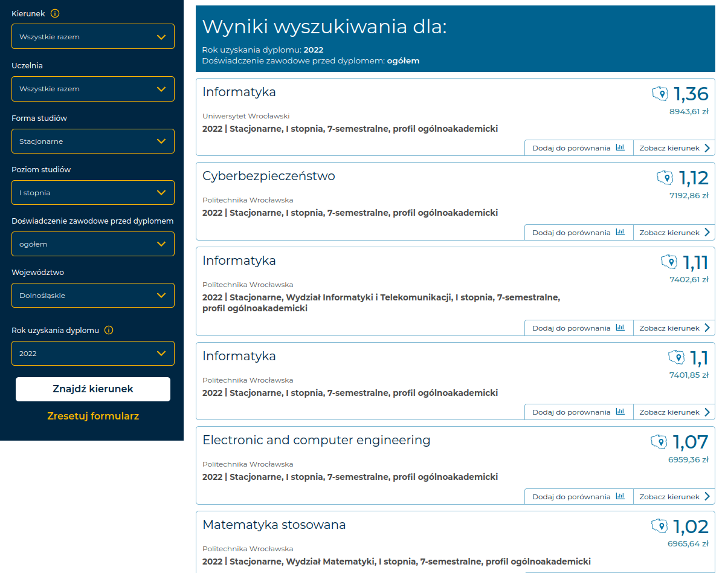The width and height of the screenshot is (728, 573).
Task: Change diploma year dropdown showing 2022
Action: pyautogui.click(x=93, y=354)
